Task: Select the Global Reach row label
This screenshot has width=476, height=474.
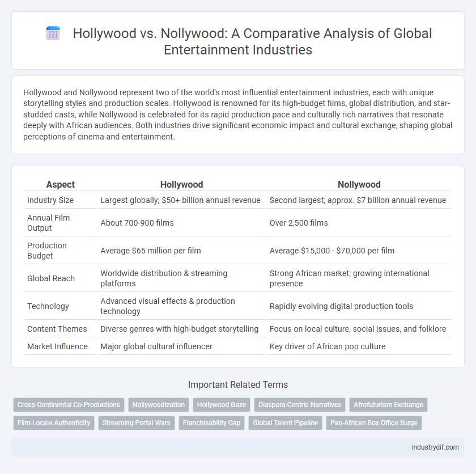Action: pyautogui.click(x=51, y=278)
